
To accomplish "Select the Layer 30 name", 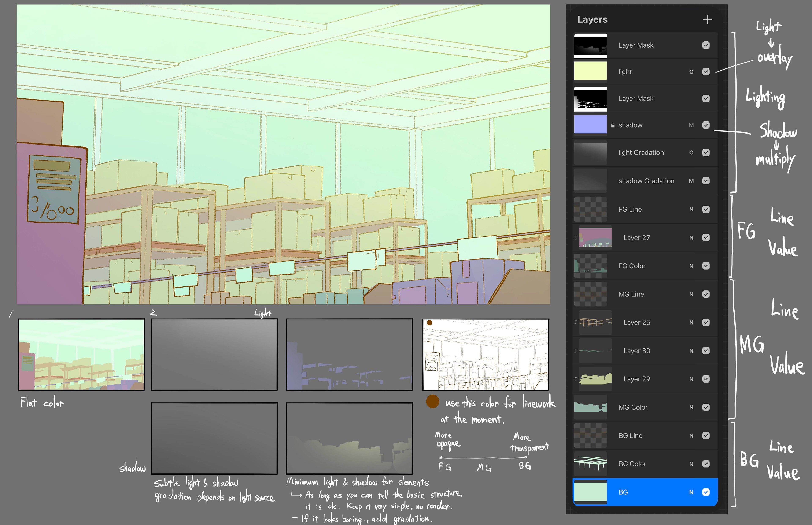I will click(x=637, y=351).
